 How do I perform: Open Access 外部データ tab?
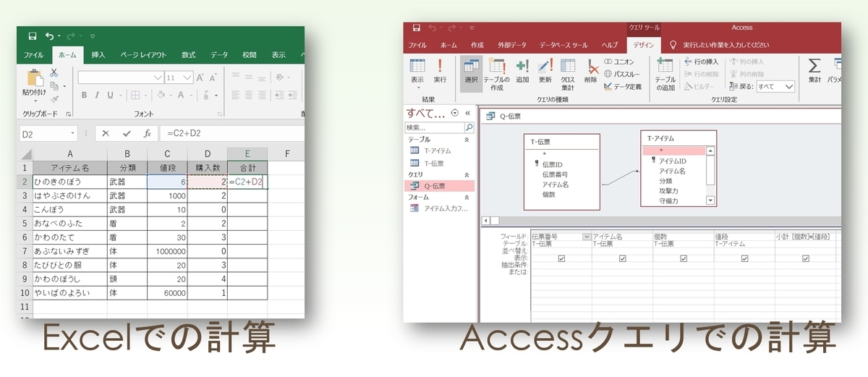click(511, 45)
